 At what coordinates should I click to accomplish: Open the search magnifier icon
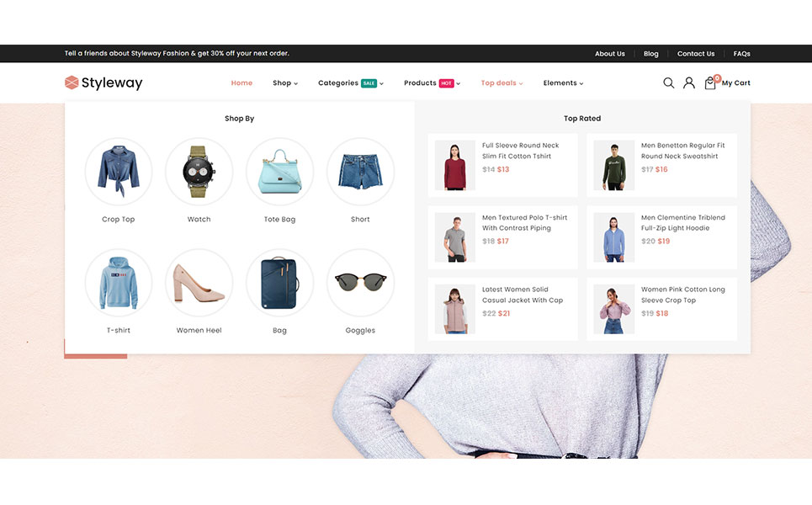pyautogui.click(x=668, y=82)
